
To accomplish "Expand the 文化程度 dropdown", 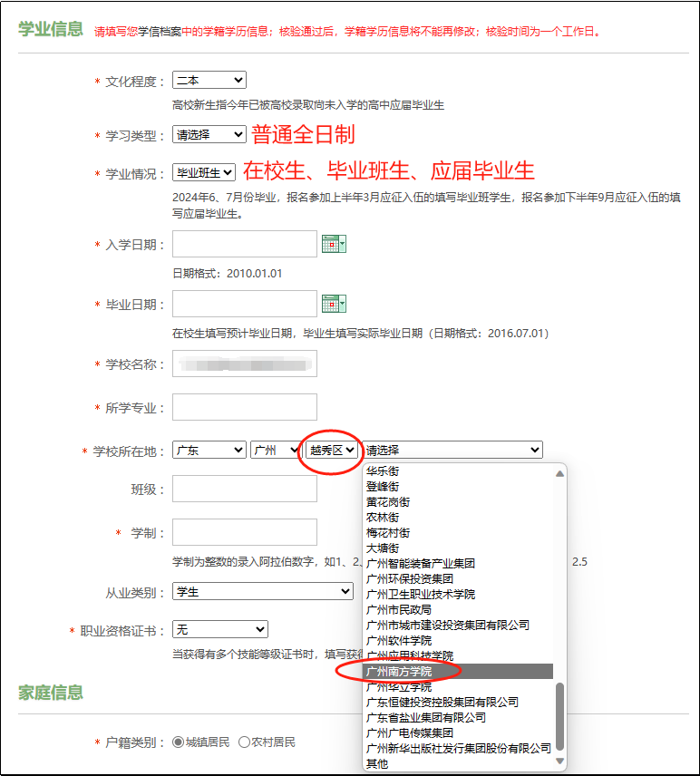I will pyautogui.click(x=209, y=82).
